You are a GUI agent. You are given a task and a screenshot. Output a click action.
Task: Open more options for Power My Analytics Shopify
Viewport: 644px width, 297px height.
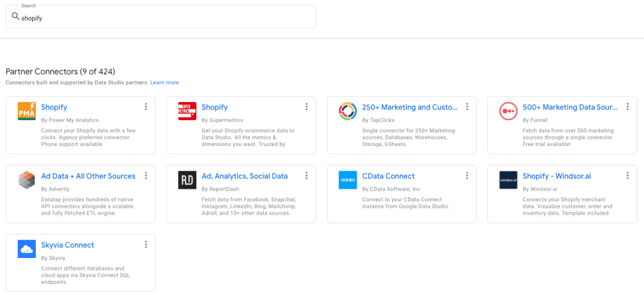pyautogui.click(x=146, y=107)
